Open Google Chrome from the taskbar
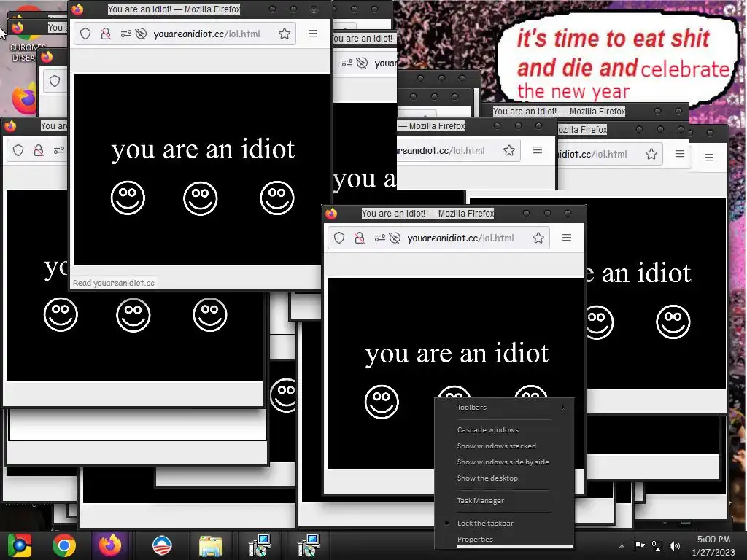The width and height of the screenshot is (747, 560). point(64,545)
